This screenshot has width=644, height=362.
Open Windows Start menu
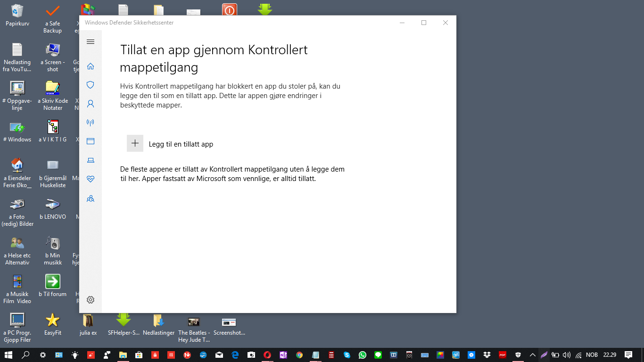(8, 355)
